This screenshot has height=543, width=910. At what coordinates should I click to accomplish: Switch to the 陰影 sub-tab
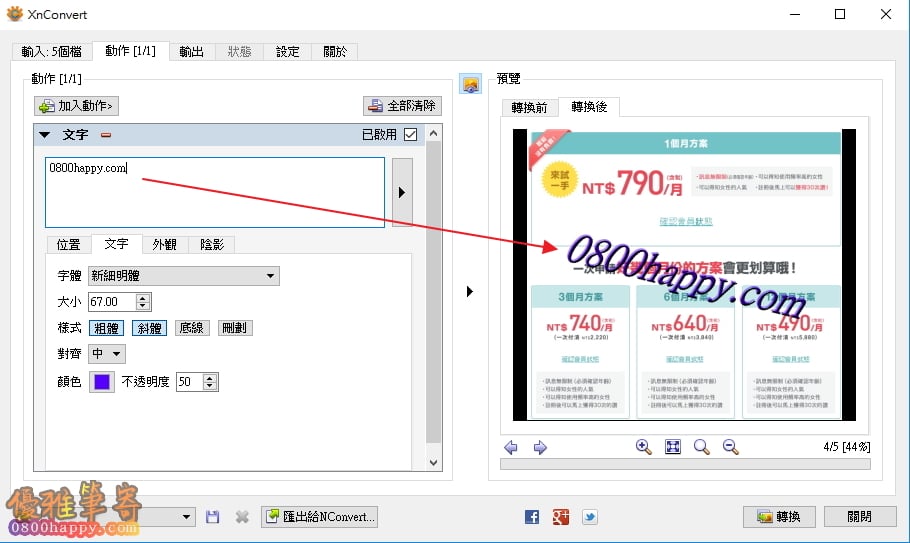[212, 244]
